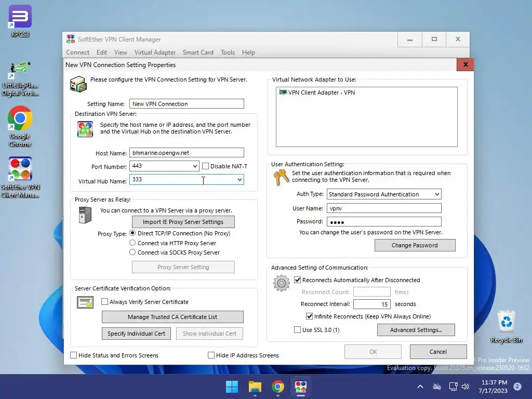
Task: Open the Virtual Adapter menu
Action: 155,52
